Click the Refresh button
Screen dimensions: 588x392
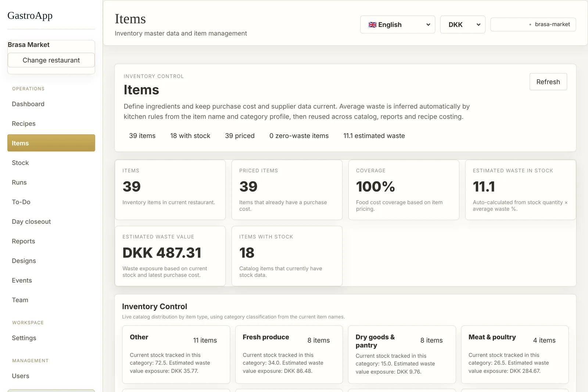tap(548, 82)
